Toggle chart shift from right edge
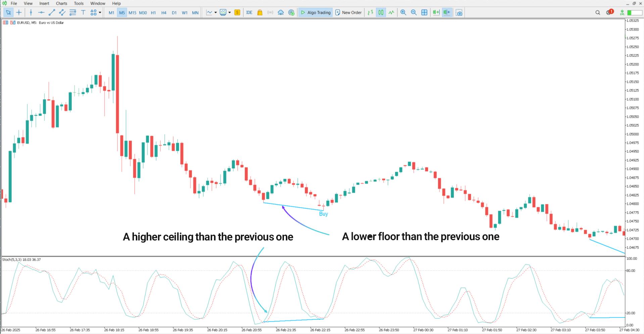 pos(447,12)
